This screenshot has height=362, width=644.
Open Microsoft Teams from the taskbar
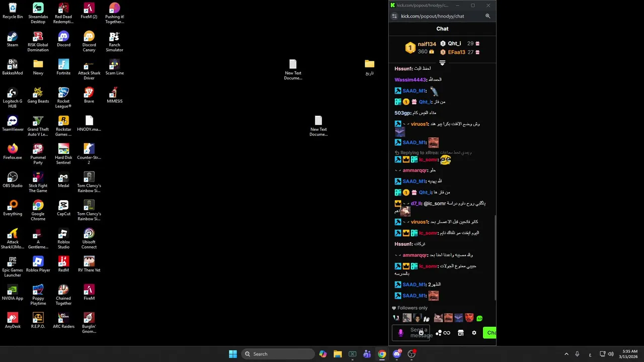coord(367,354)
